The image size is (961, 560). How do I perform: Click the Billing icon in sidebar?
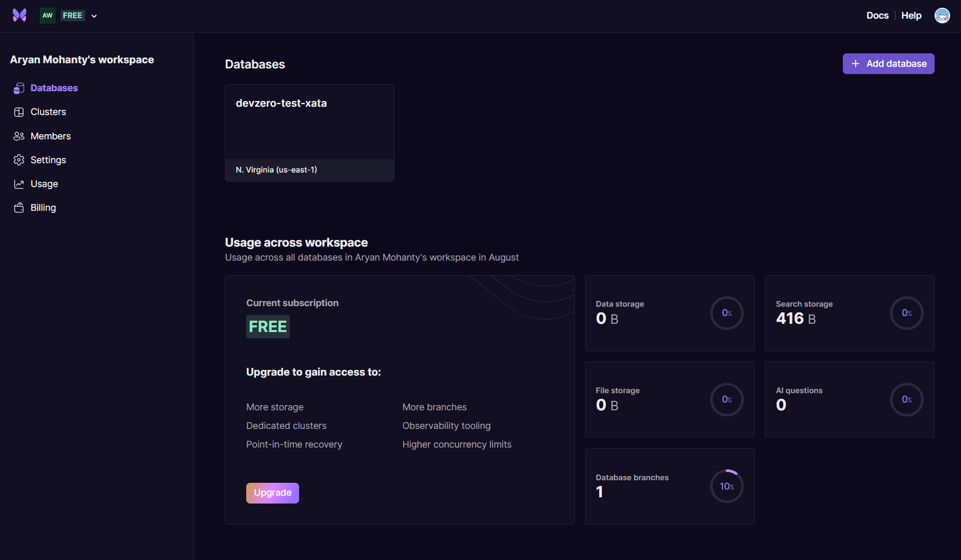tap(19, 208)
